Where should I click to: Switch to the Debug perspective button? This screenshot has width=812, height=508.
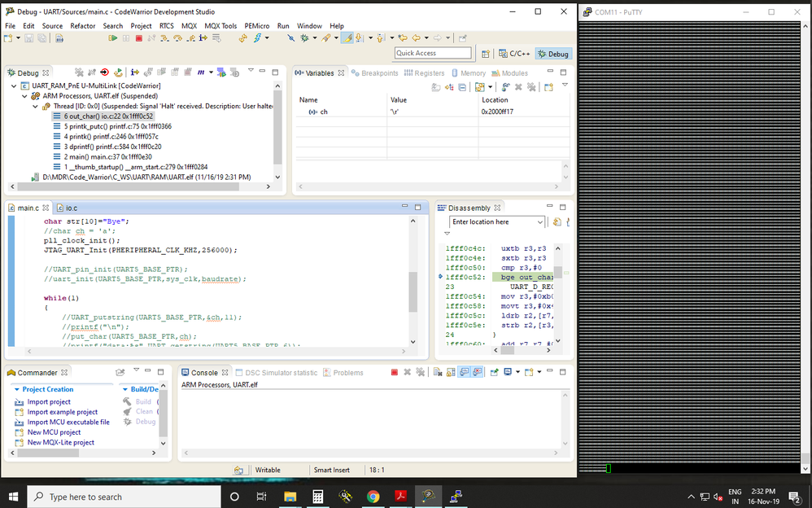click(553, 54)
